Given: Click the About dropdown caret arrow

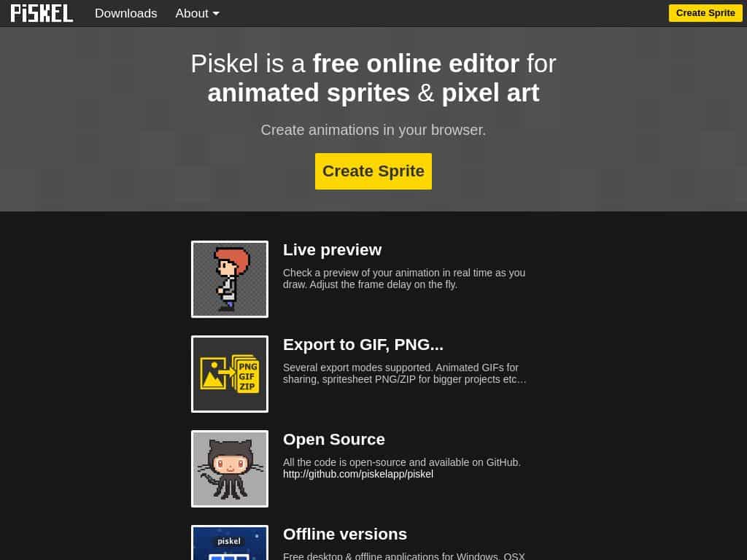Looking at the screenshot, I should coord(216,14).
